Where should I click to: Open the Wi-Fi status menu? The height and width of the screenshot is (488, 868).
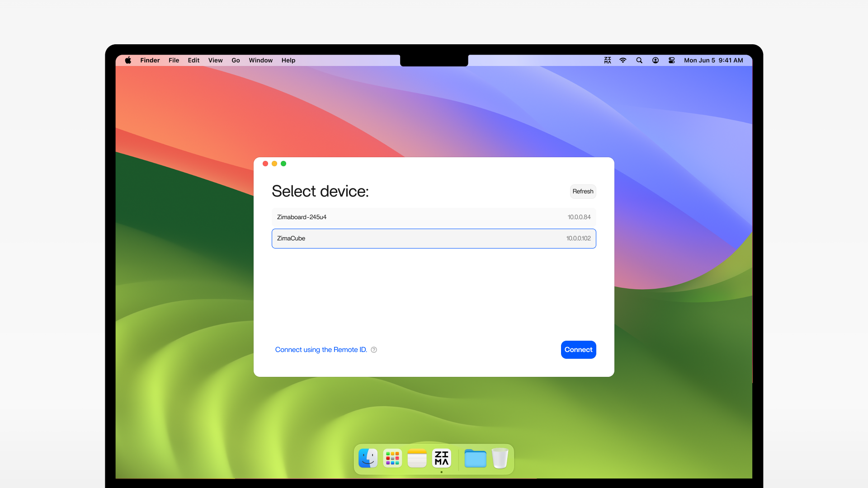pos(623,60)
